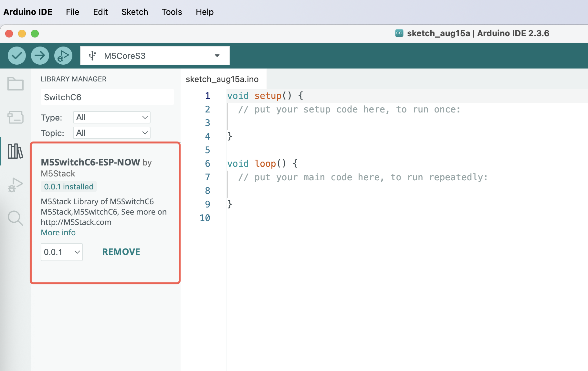Expand the Topic filter dropdown
Screen dimensions: 588x371
[x=112, y=133]
